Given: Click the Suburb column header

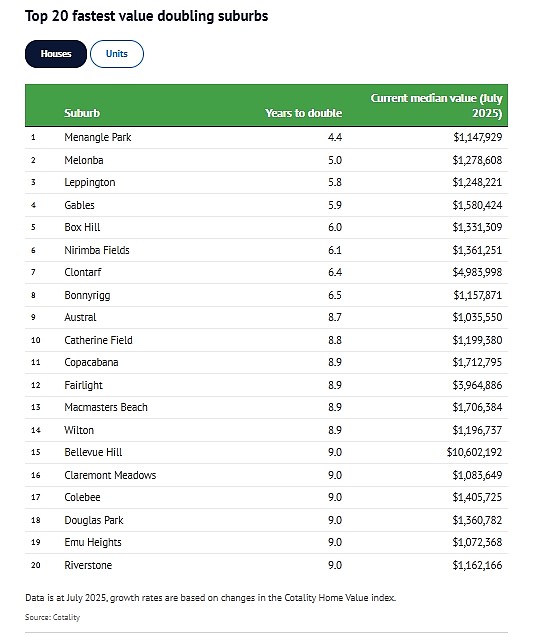Looking at the screenshot, I should 82,113.
